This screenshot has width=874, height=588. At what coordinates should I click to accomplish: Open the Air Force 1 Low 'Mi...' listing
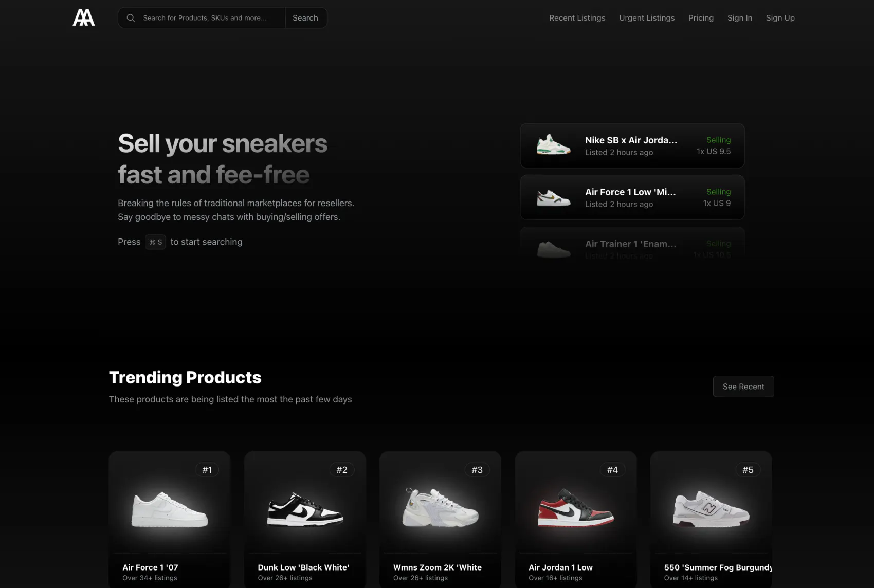point(632,197)
